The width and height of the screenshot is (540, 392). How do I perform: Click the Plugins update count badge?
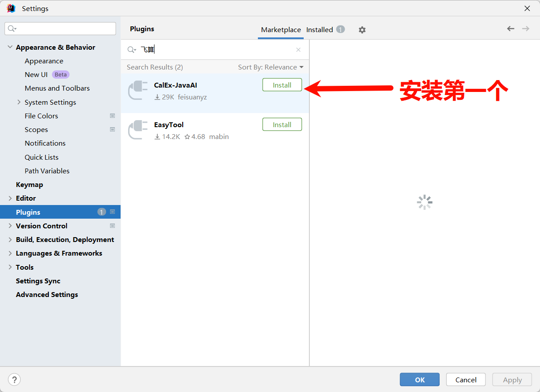point(102,212)
